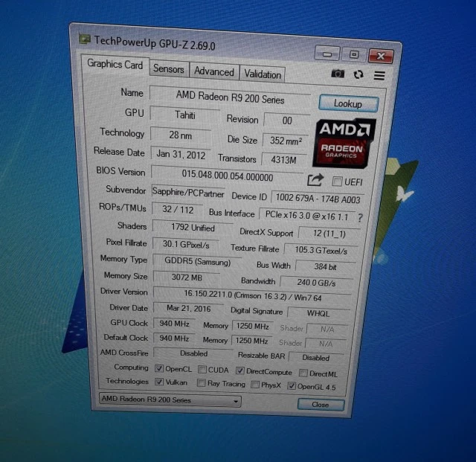
Task: Go to the Validation tab
Action: (263, 74)
